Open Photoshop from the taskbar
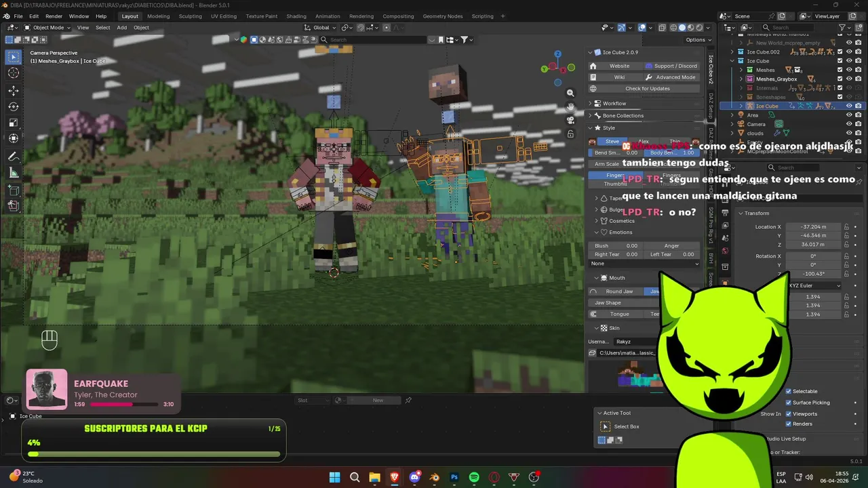The height and width of the screenshot is (488, 868). [454, 477]
